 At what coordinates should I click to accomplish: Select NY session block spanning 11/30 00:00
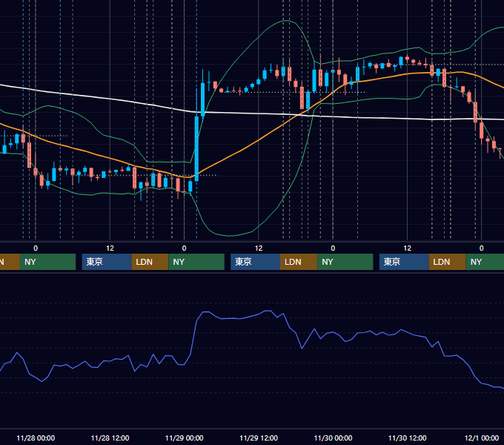(x=345, y=262)
